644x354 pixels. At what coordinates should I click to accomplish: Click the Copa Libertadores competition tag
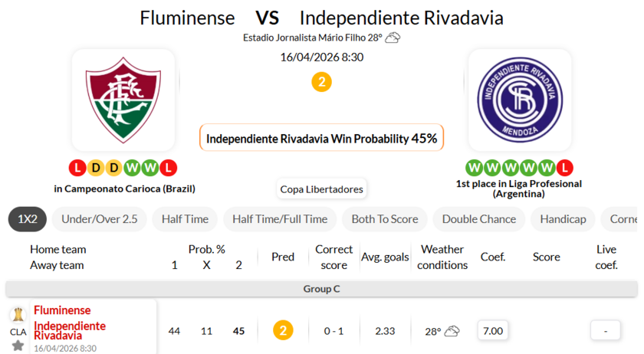pyautogui.click(x=322, y=188)
